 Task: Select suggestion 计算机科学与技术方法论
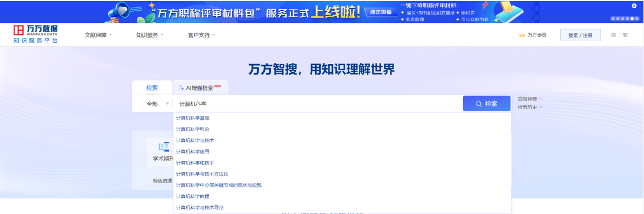coord(342,174)
